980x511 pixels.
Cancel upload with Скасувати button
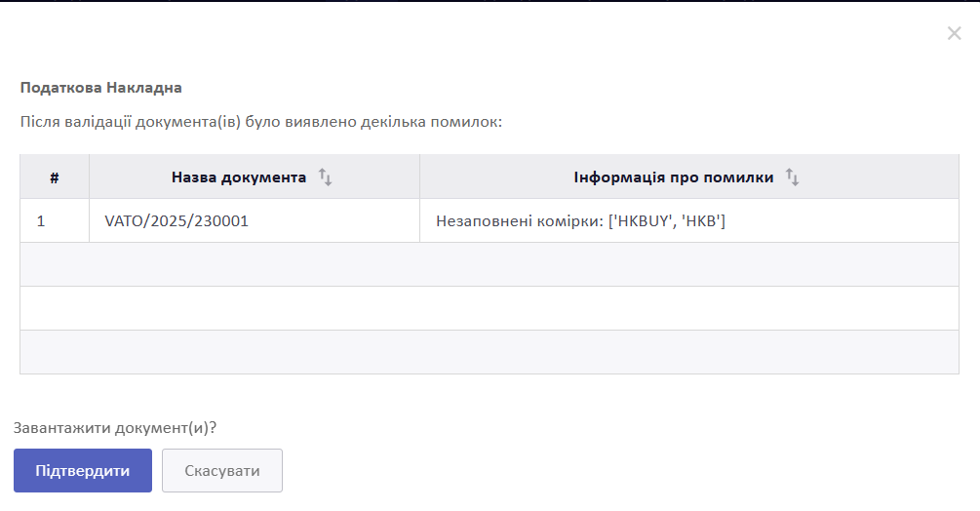point(222,470)
